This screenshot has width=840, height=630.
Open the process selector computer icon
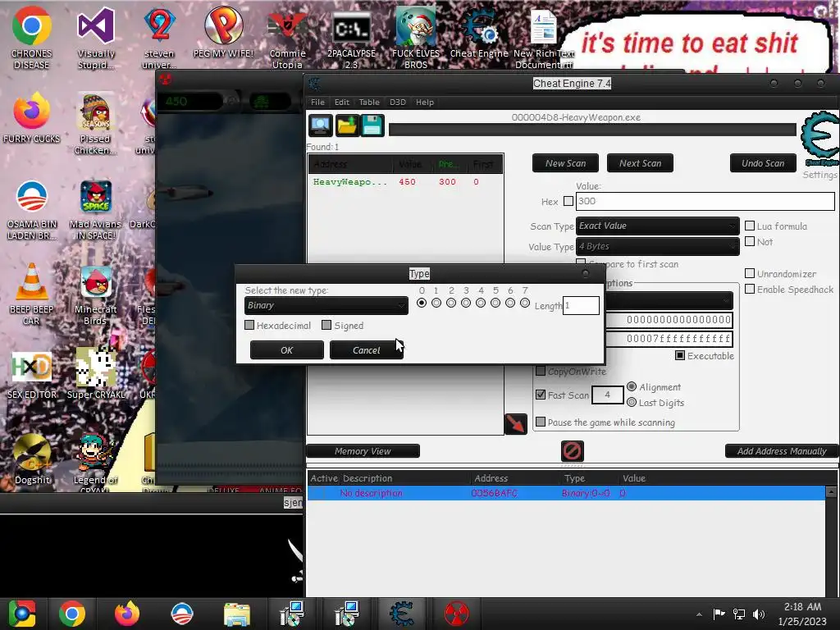point(321,126)
